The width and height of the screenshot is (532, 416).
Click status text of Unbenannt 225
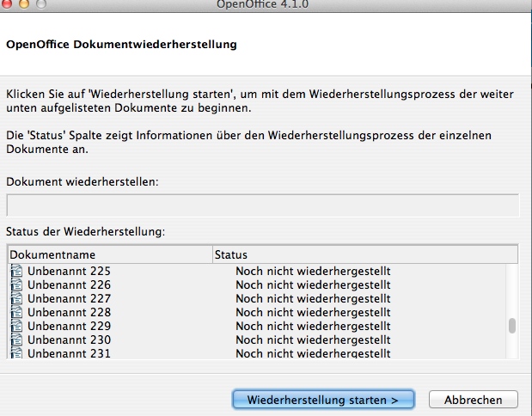pos(313,271)
